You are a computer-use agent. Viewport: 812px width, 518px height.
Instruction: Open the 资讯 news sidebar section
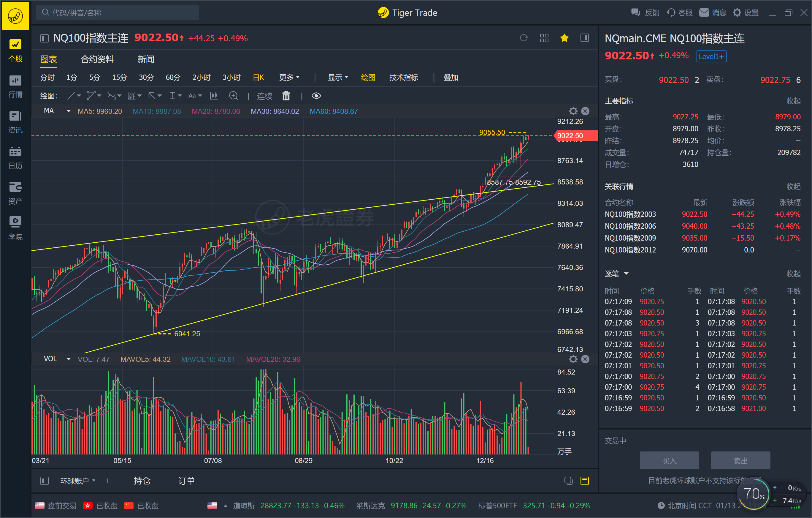15,122
